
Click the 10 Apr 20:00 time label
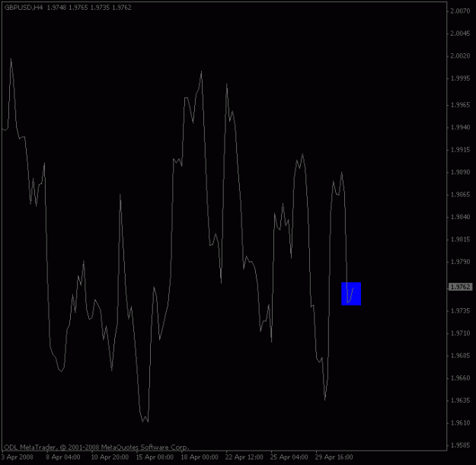[x=110, y=457]
